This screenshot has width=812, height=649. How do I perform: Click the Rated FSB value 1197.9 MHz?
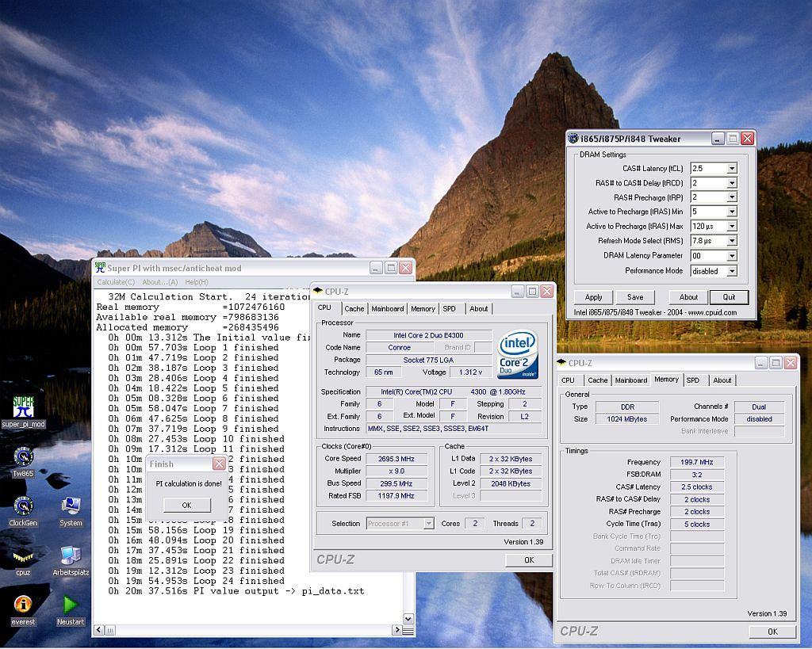(396, 496)
